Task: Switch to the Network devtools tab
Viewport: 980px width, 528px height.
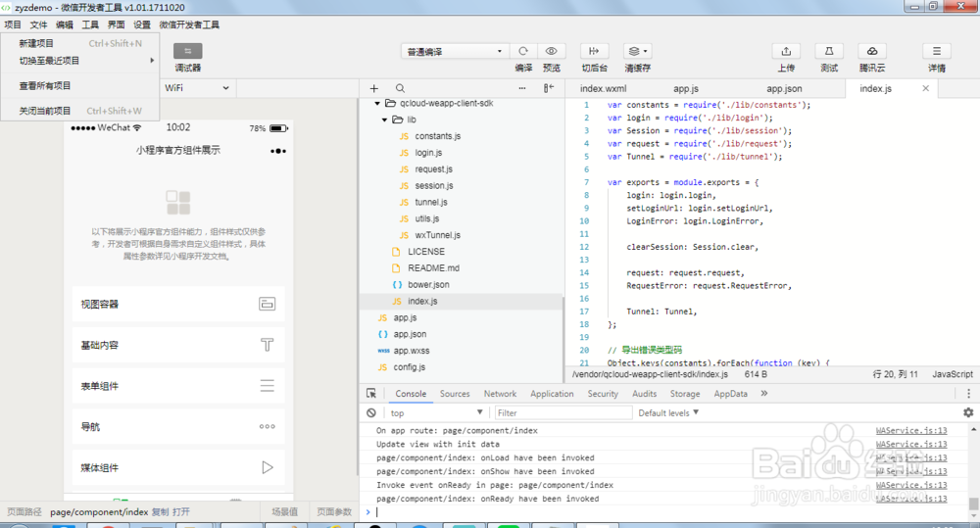Action: [500, 394]
